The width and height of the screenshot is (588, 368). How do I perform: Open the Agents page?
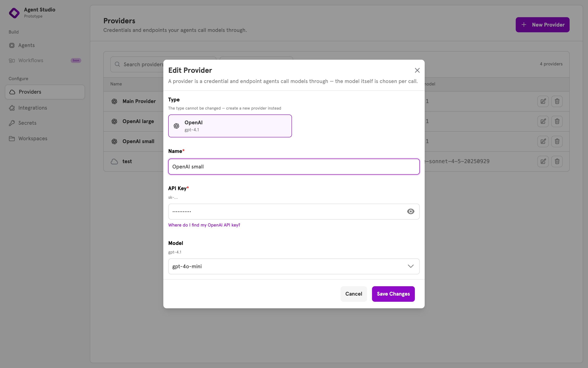pyautogui.click(x=45, y=45)
